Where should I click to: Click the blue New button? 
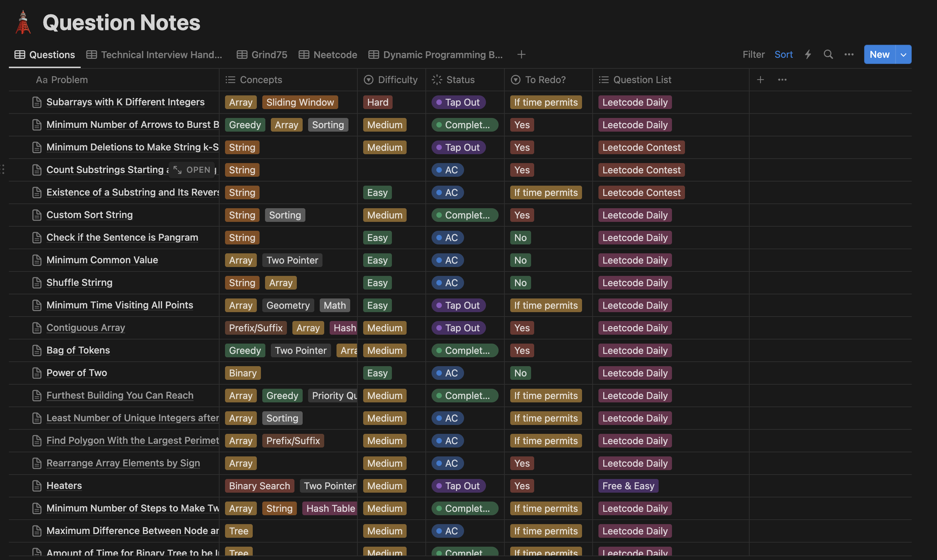click(880, 54)
